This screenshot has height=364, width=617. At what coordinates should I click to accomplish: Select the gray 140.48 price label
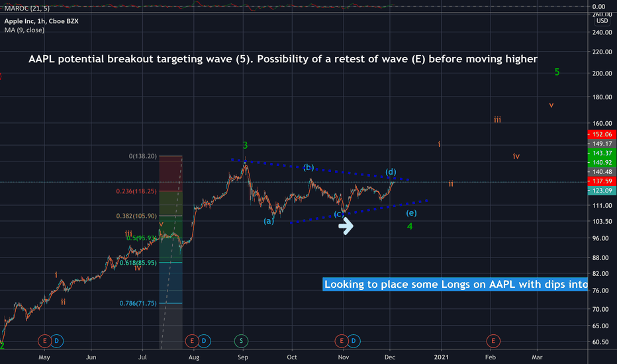point(602,171)
